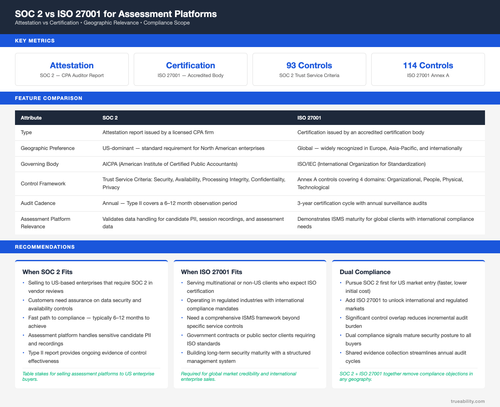Click bullet 'Pursue SOC 2 first for US market entry'

point(406,287)
